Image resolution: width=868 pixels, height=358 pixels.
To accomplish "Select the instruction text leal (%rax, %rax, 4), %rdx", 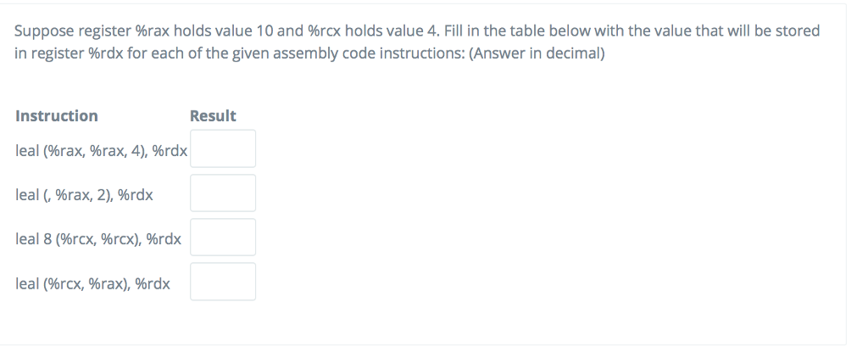I will pyautogui.click(x=102, y=151).
